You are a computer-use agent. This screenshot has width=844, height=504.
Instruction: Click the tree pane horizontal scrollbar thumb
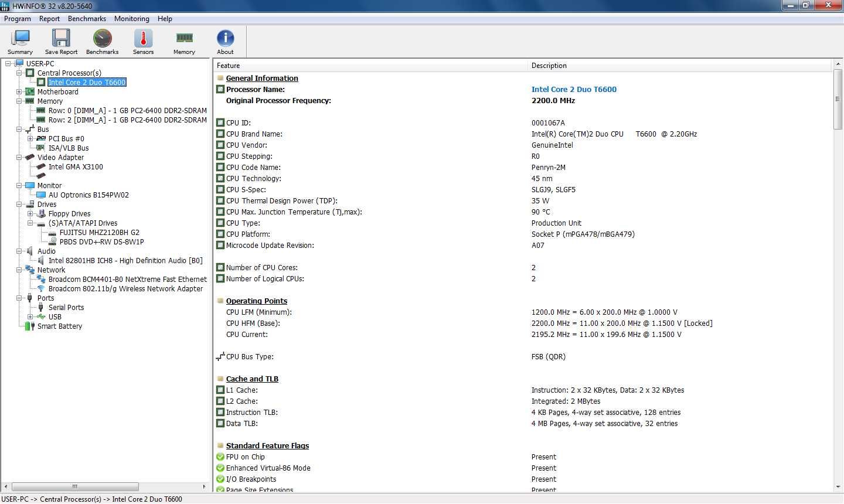[x=75, y=486]
